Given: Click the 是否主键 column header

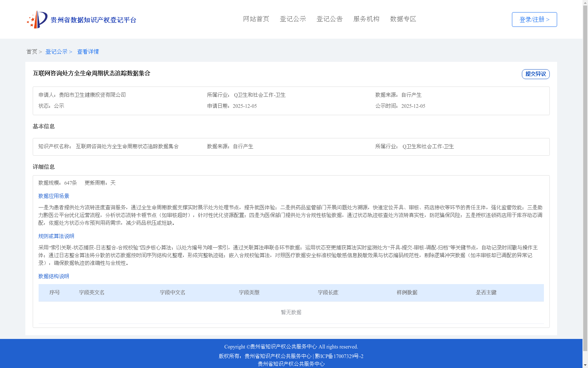Looking at the screenshot, I should tap(486, 293).
